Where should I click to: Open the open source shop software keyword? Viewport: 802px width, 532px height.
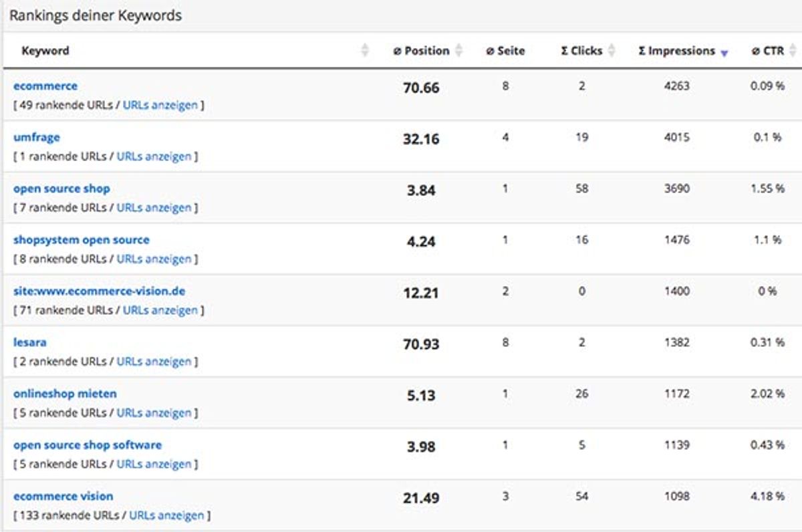88,445
